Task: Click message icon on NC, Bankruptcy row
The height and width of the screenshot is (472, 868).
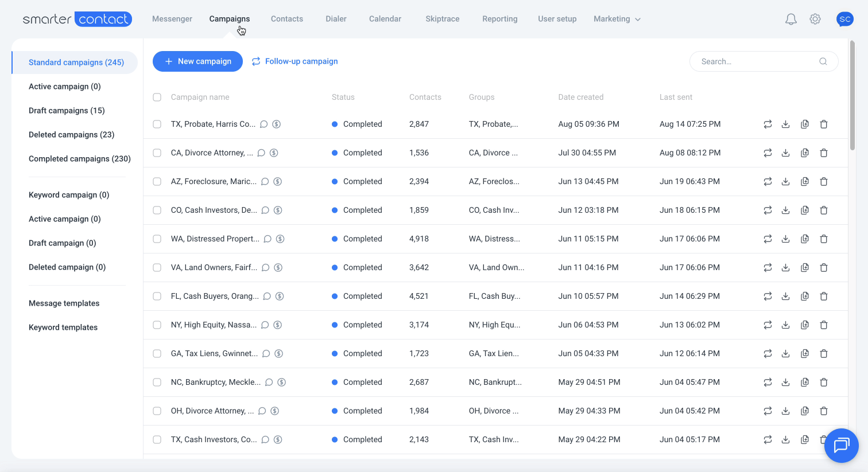Action: point(269,382)
